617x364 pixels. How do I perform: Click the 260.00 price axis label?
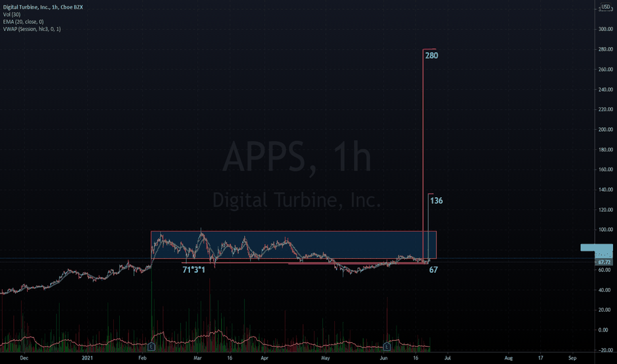pos(606,69)
